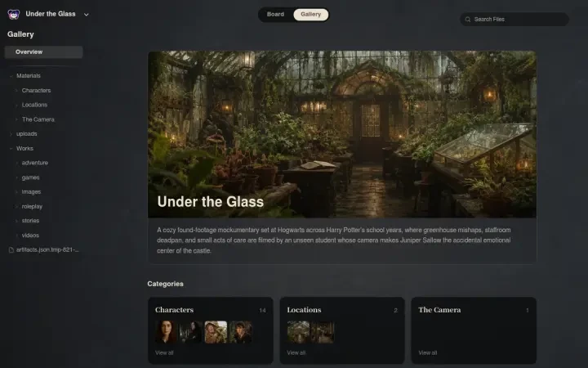Collapse the Works folder chevron
This screenshot has height=368, width=588.
pyautogui.click(x=11, y=149)
